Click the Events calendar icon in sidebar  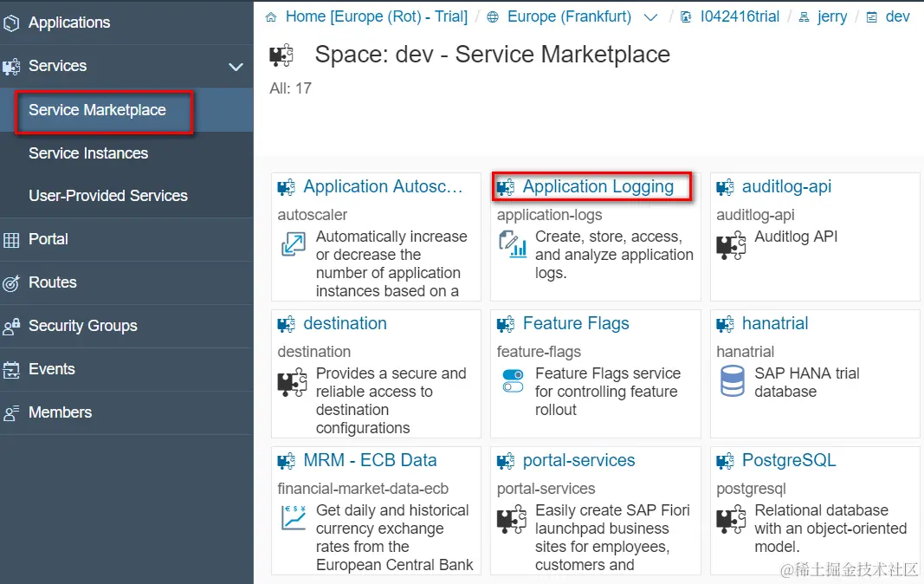(x=10, y=370)
